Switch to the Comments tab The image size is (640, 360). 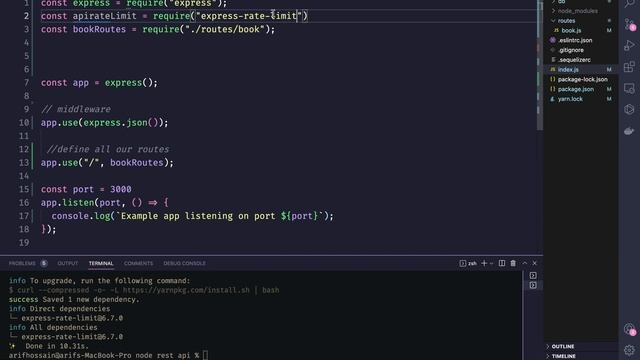coord(138,263)
